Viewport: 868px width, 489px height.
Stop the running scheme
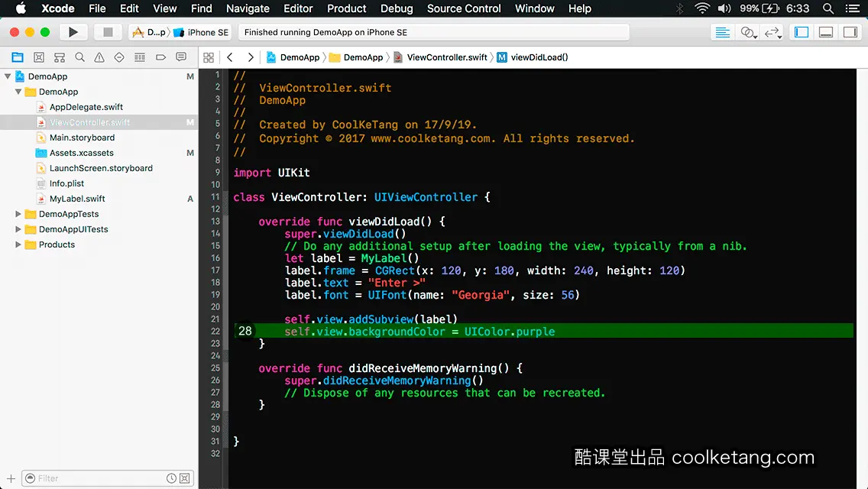click(108, 32)
